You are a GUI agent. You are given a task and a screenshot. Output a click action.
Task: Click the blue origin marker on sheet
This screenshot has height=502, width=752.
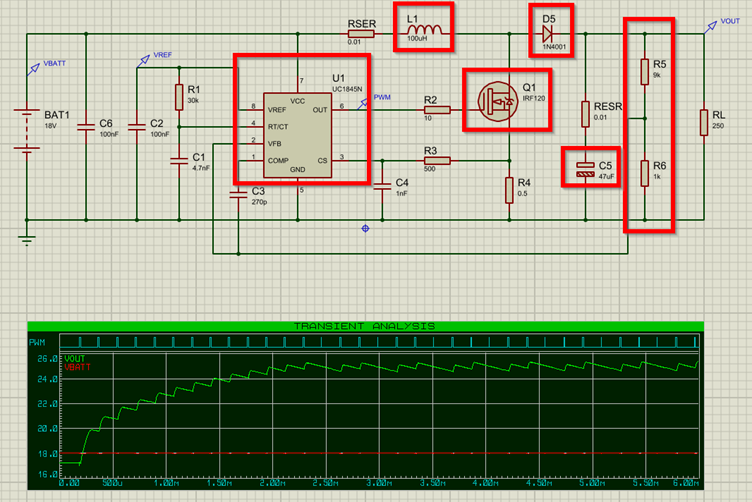[x=365, y=229]
